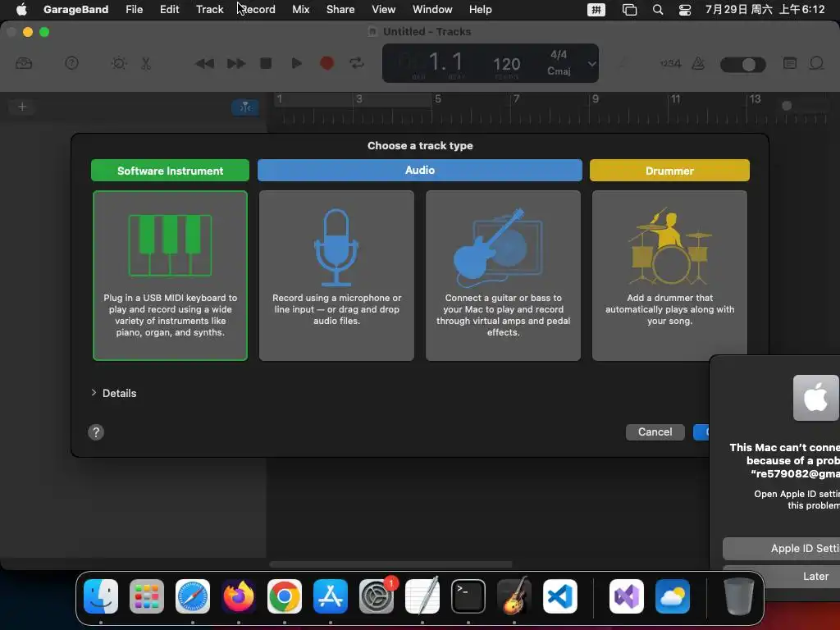Toggle the Cycle loop button
Screen dimensions: 840x630
(x=357, y=63)
